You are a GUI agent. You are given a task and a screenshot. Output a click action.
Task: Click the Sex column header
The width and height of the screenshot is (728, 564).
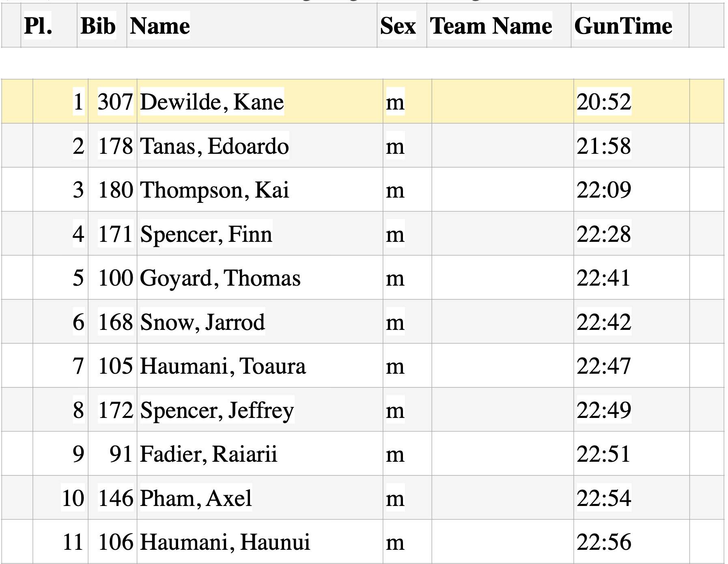(x=398, y=26)
